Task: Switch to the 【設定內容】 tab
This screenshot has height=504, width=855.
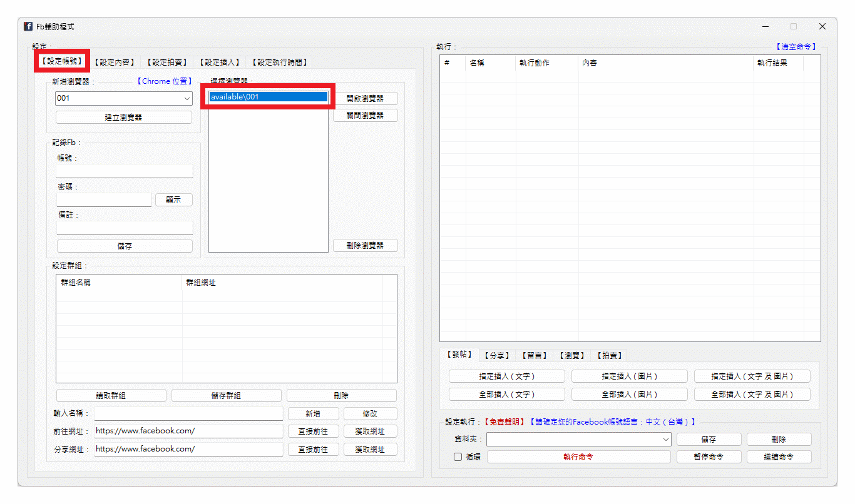Action: tap(115, 61)
